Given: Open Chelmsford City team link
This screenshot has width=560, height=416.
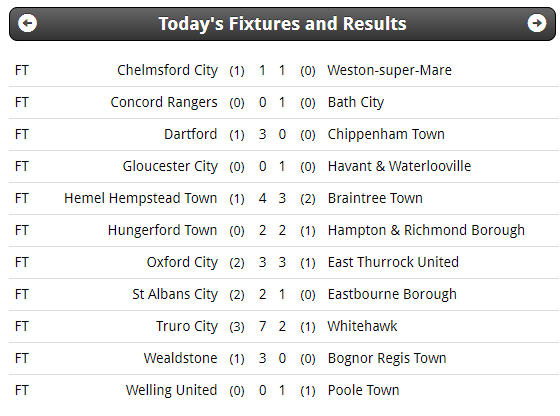Looking at the screenshot, I should click(167, 70).
